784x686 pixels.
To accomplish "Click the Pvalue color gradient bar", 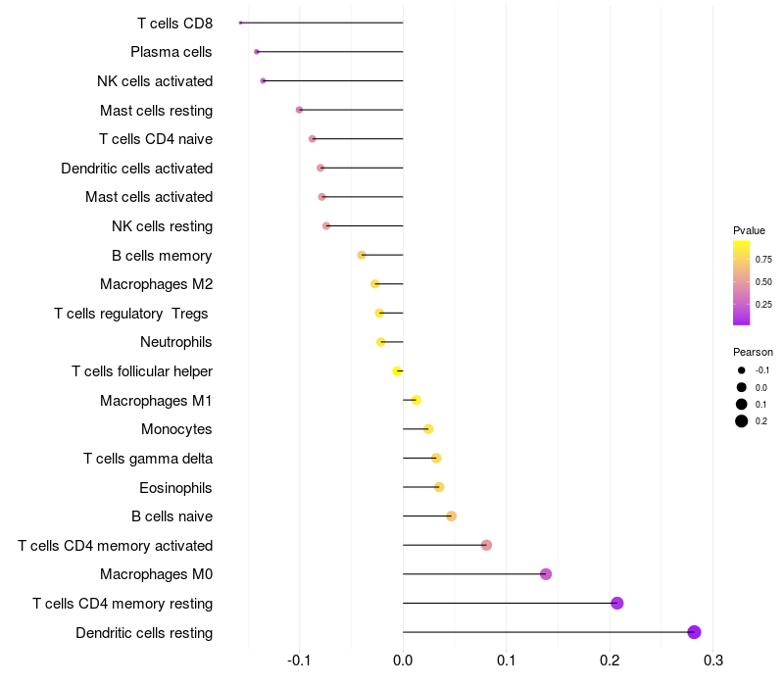I will click(742, 282).
